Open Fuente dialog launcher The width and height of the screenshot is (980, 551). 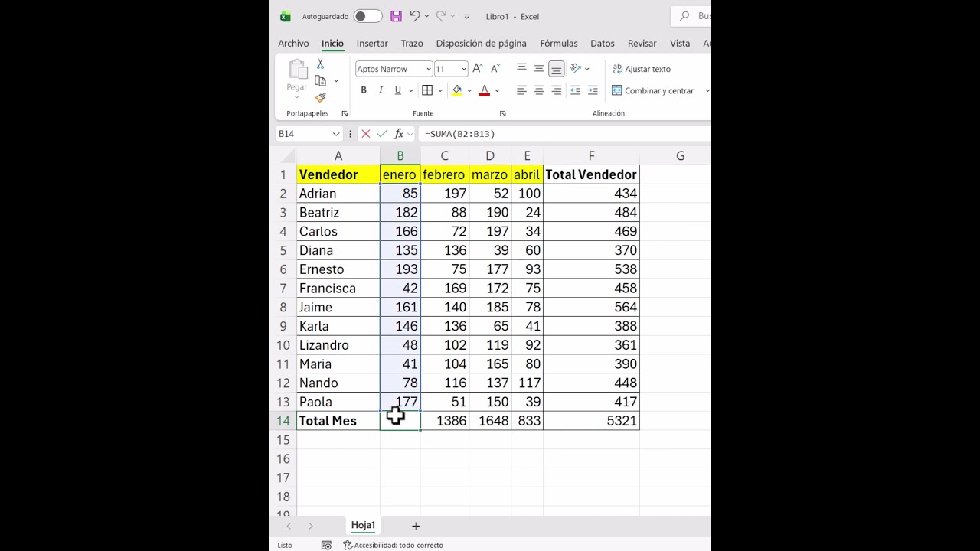pos(502,113)
